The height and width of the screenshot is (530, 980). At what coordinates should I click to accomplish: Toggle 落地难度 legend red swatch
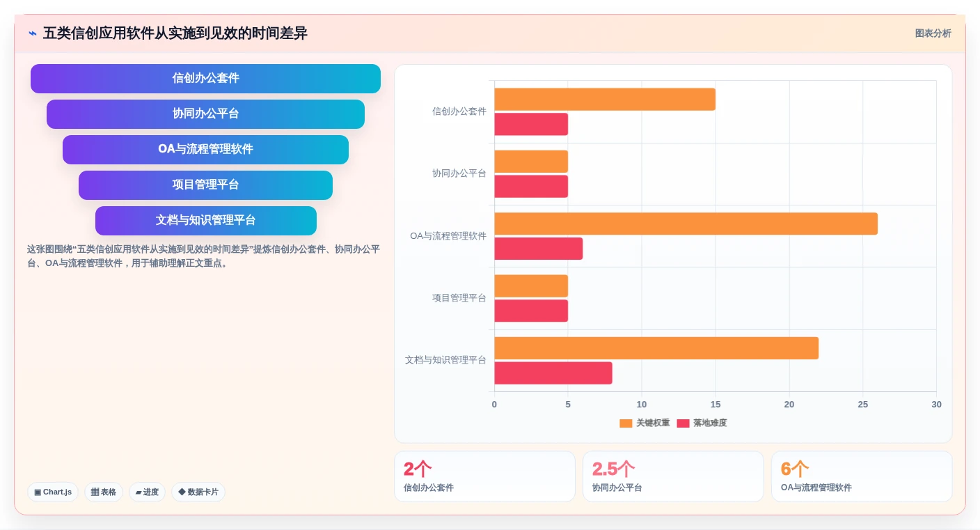683,423
